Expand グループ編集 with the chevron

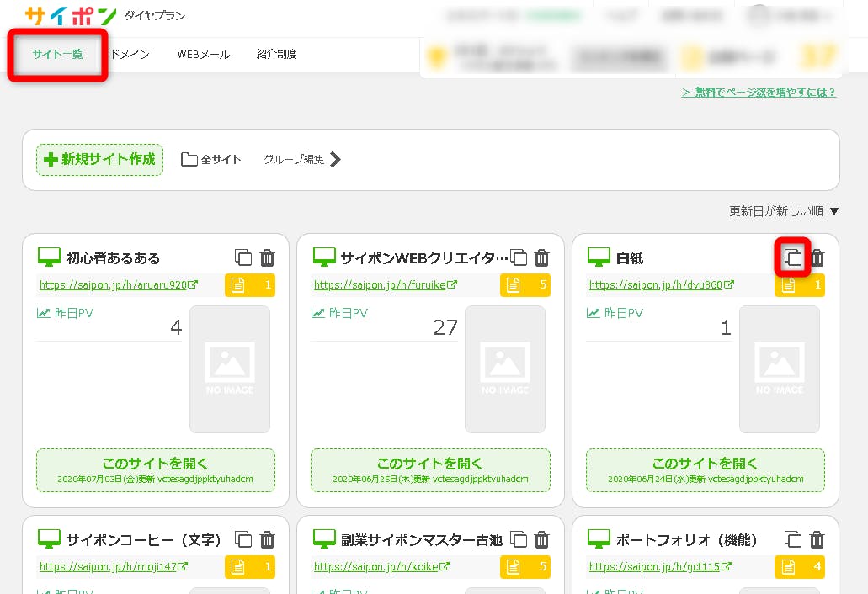[x=335, y=159]
